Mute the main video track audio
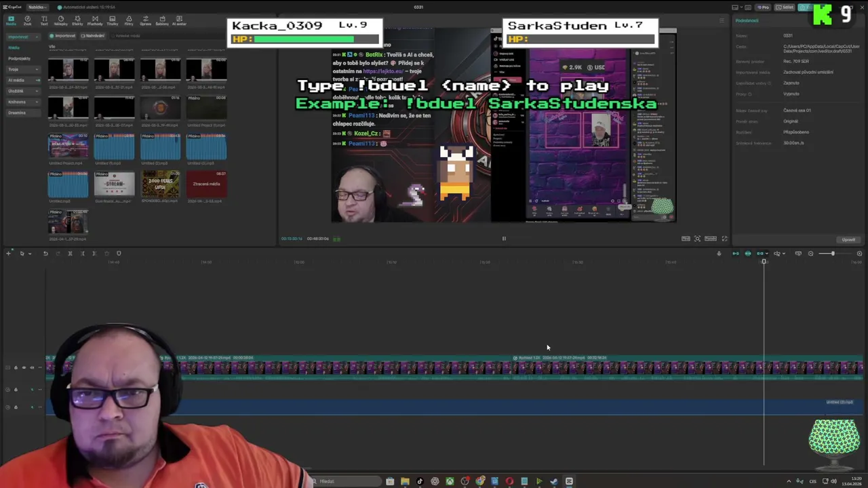This screenshot has height=488, width=868. tap(32, 367)
